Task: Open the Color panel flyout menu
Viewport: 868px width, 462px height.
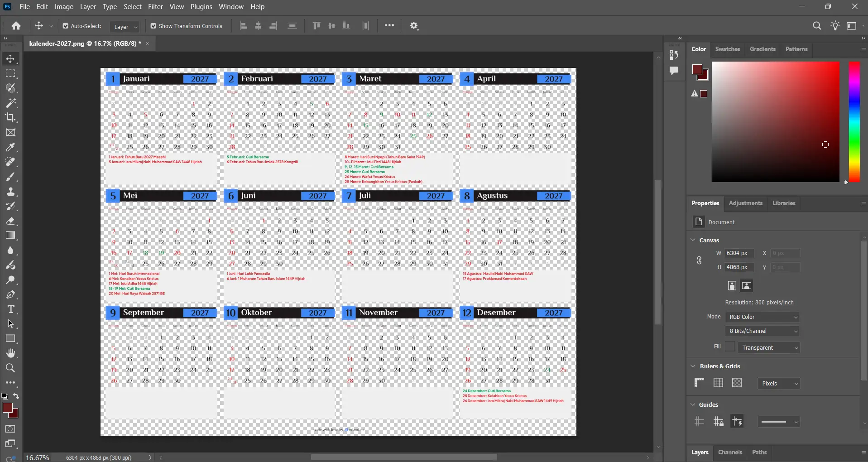Action: (x=863, y=49)
